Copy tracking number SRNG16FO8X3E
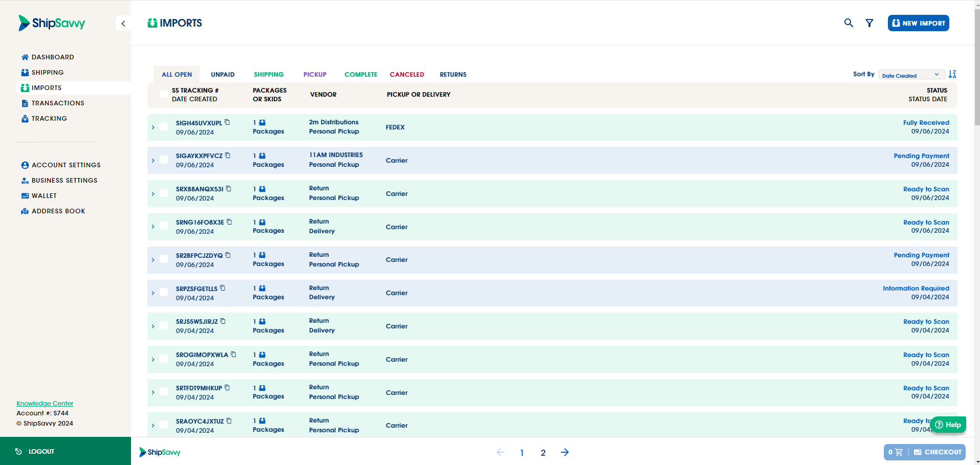Viewport: 980px width, 465px height. (x=229, y=222)
